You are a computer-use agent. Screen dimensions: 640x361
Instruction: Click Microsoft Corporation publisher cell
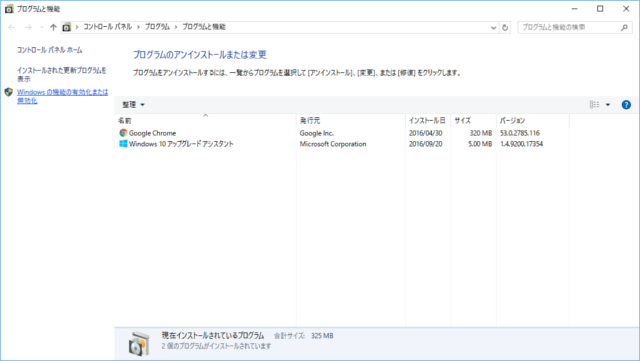tap(333, 144)
